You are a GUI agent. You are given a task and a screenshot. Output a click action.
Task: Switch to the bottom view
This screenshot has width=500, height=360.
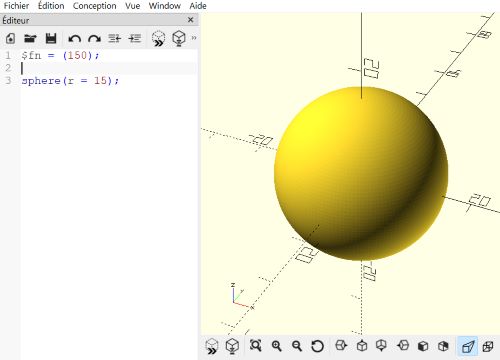pos(382,346)
